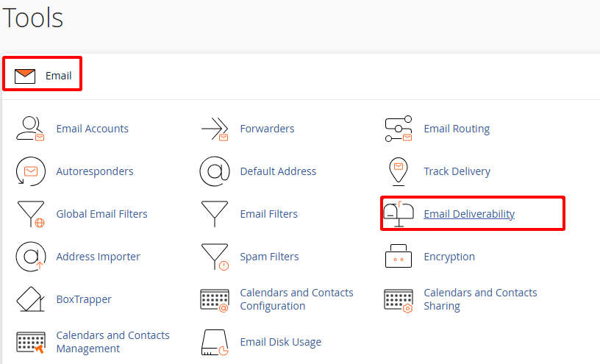Screen dimensions: 600x364
Task: Open the Email Accounts link
Action: coord(92,129)
